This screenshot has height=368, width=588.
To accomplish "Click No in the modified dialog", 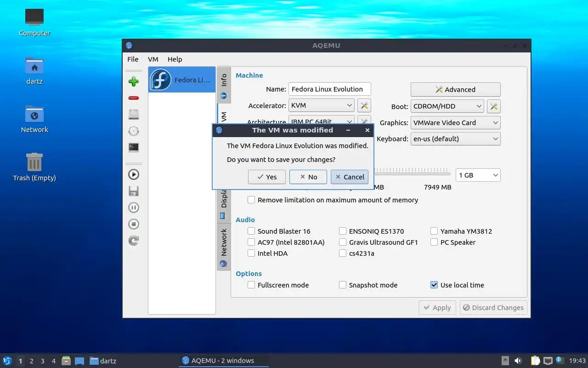I will [x=308, y=177].
